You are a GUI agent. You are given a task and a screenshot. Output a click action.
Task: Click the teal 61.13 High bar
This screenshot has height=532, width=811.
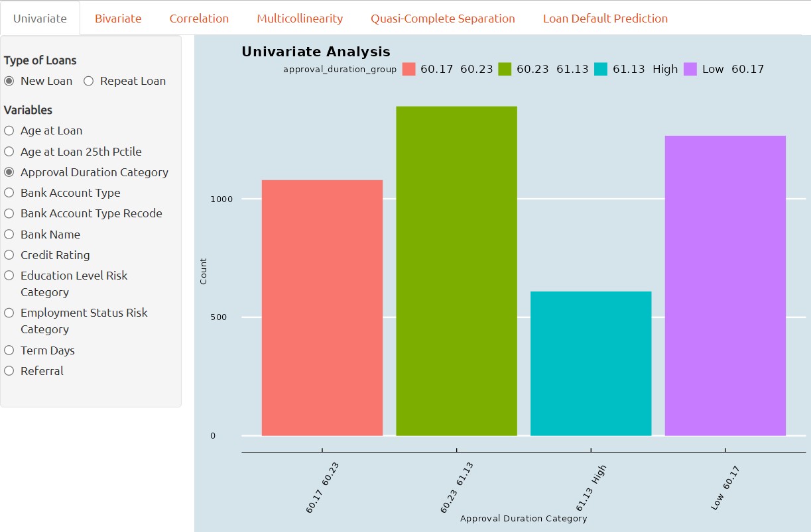pyautogui.click(x=591, y=364)
